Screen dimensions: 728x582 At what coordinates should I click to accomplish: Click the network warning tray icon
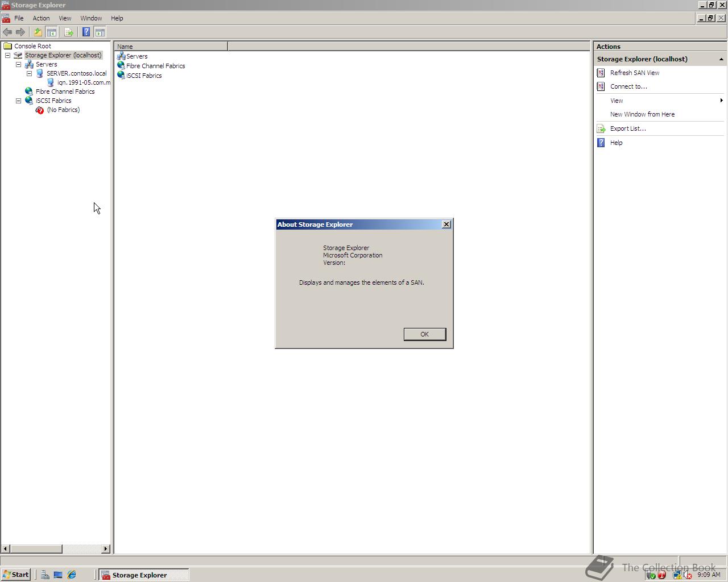(x=677, y=575)
